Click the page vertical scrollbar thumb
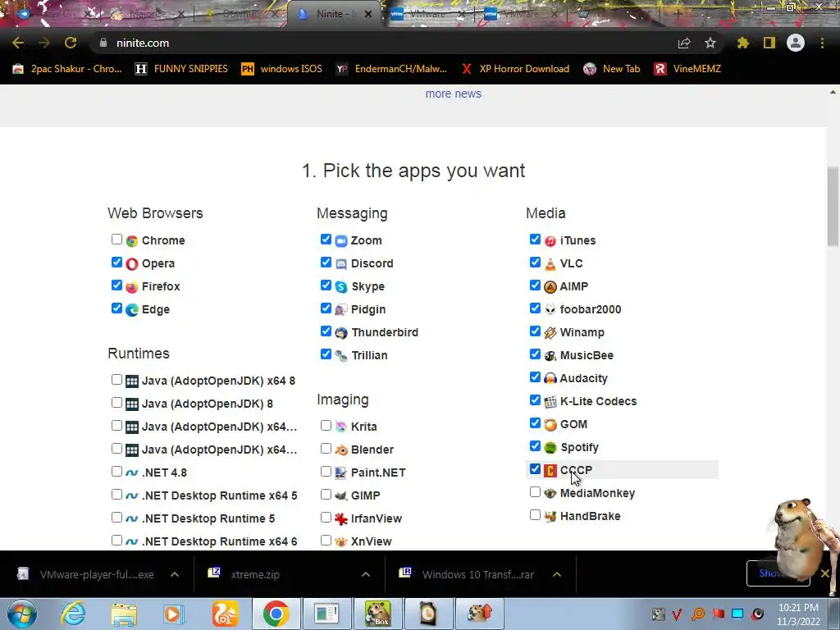The height and width of the screenshot is (630, 840). click(833, 206)
